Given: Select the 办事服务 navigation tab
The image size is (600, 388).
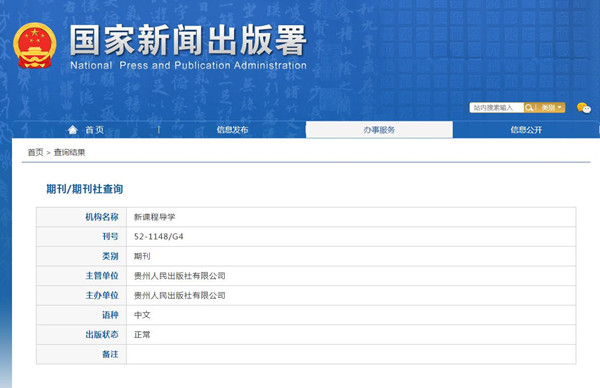Looking at the screenshot, I should coord(379,130).
